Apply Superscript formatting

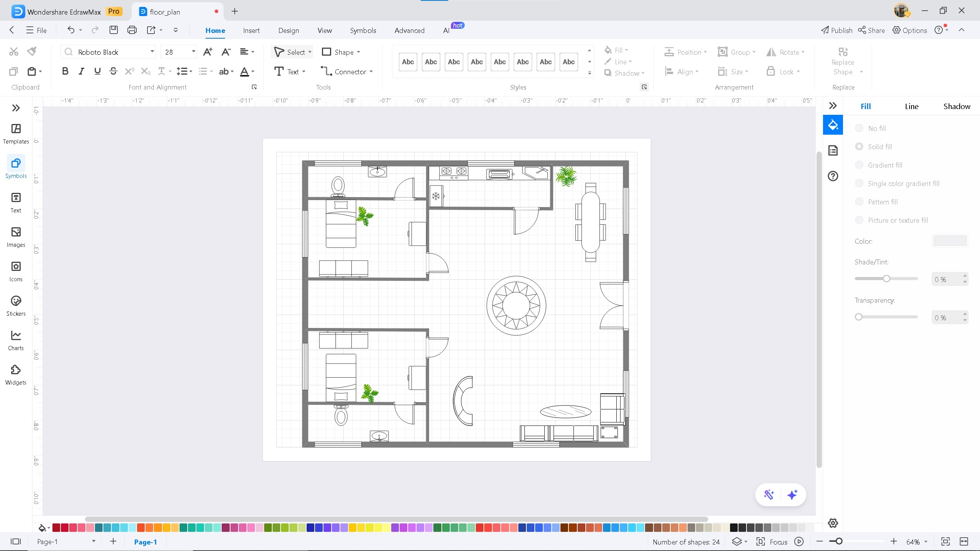(x=130, y=71)
